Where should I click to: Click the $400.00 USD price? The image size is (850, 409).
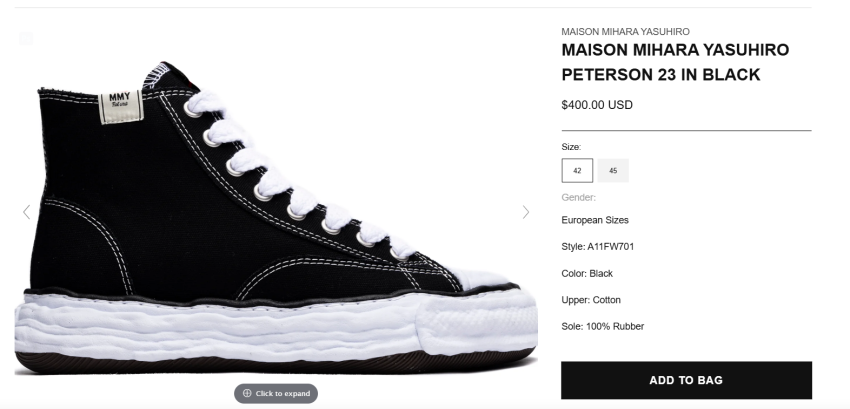click(x=597, y=104)
